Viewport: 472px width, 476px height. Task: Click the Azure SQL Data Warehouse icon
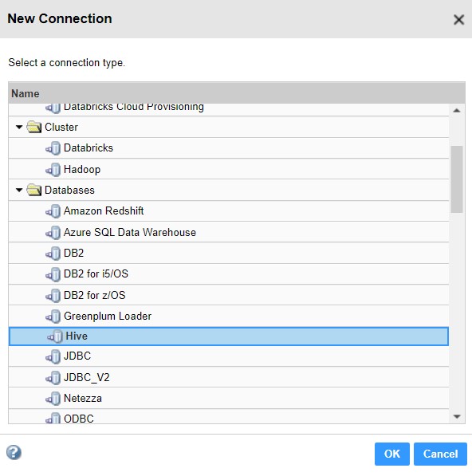coord(53,233)
